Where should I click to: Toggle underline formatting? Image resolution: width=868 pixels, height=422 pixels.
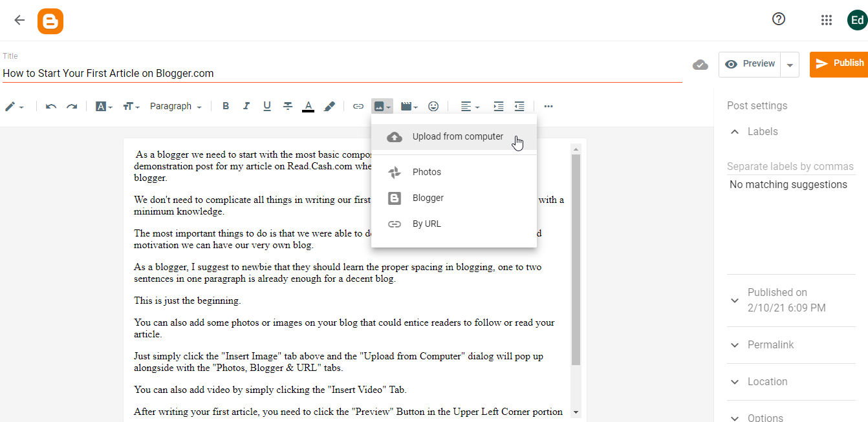(x=267, y=106)
